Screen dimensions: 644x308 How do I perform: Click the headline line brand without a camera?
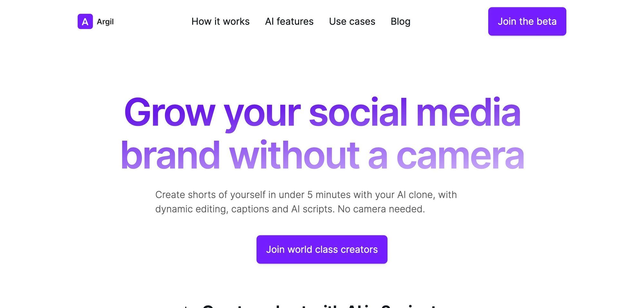coord(322,155)
